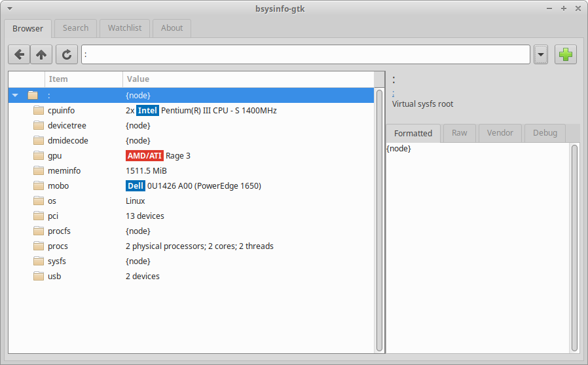This screenshot has height=365, width=588.
Task: Click the pci folder icon
Action: [39, 216]
